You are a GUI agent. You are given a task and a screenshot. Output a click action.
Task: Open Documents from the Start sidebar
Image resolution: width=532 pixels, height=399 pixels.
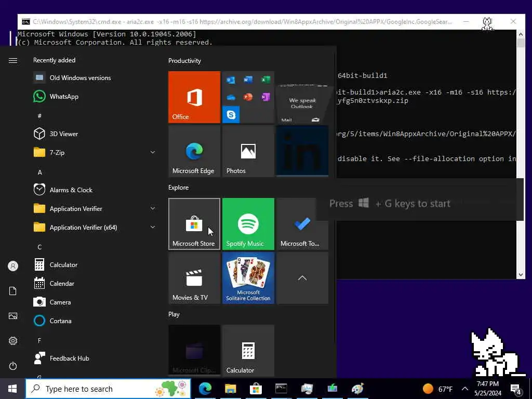point(13,291)
